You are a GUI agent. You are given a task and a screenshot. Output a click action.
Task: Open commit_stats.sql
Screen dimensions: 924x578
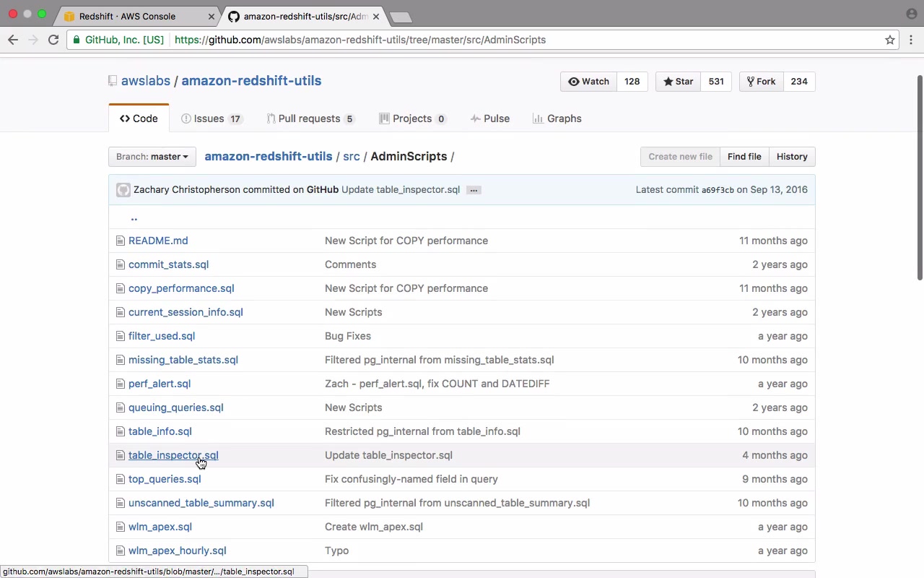coord(168,264)
